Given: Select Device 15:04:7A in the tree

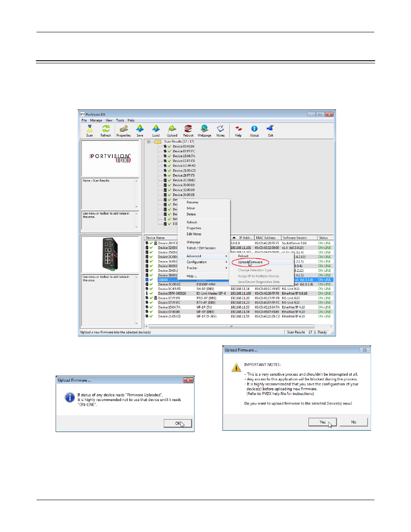Looking at the screenshot, I should [184, 156].
